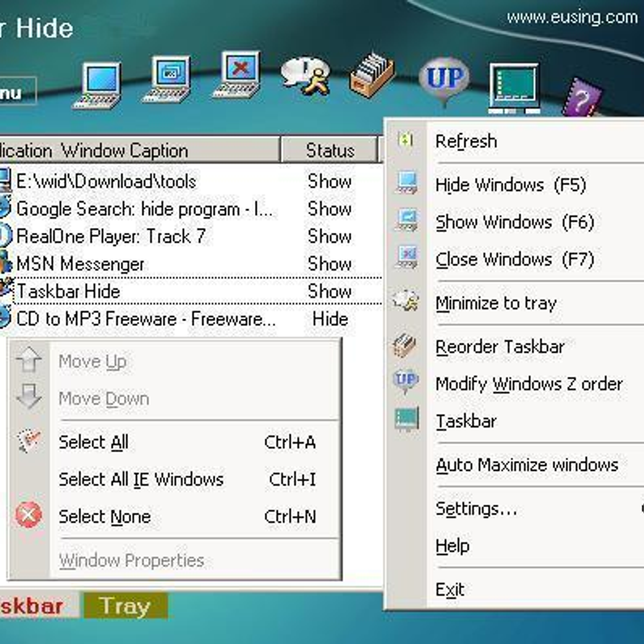Open Reorder Taskbar via its toolbar icon

[x=370, y=78]
